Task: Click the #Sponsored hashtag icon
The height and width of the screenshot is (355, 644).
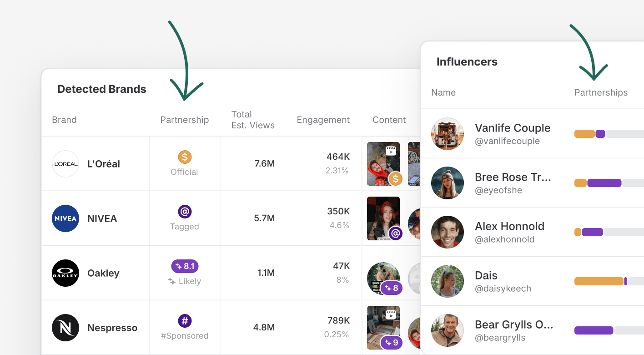Action: 185,321
